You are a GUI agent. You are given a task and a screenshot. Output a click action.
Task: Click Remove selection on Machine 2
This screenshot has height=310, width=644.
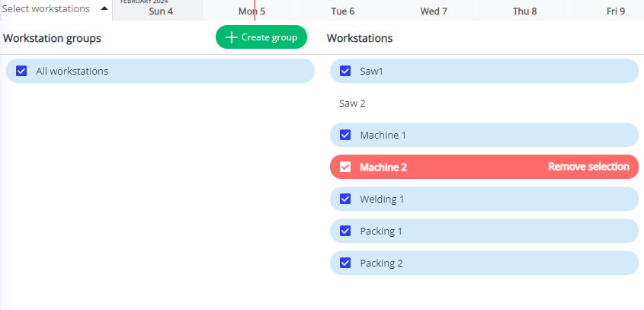[x=588, y=167]
